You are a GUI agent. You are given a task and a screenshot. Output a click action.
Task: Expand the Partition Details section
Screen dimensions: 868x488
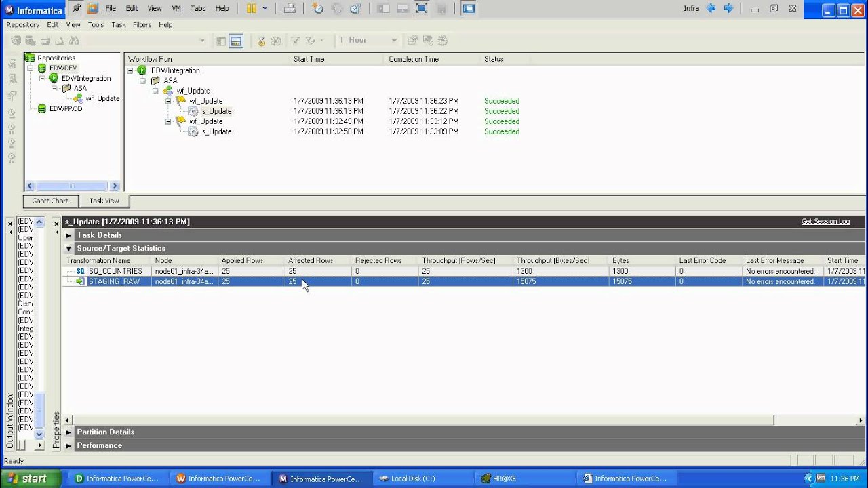68,432
